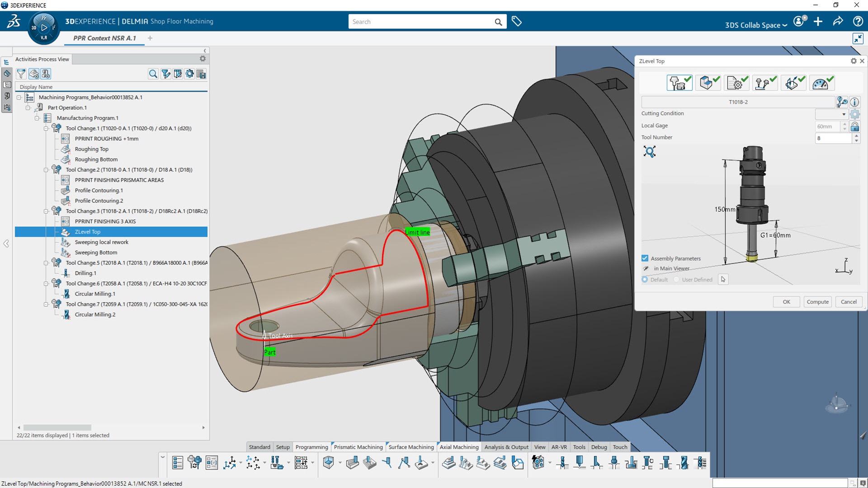Open the macros tab in ZLevel dialog
The image size is (868, 488).
coord(793,83)
